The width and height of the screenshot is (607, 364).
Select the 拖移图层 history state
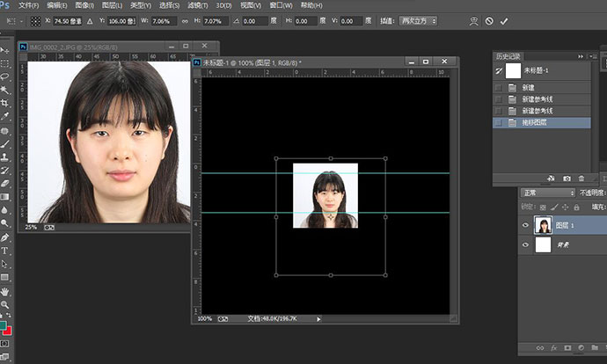[534, 123]
